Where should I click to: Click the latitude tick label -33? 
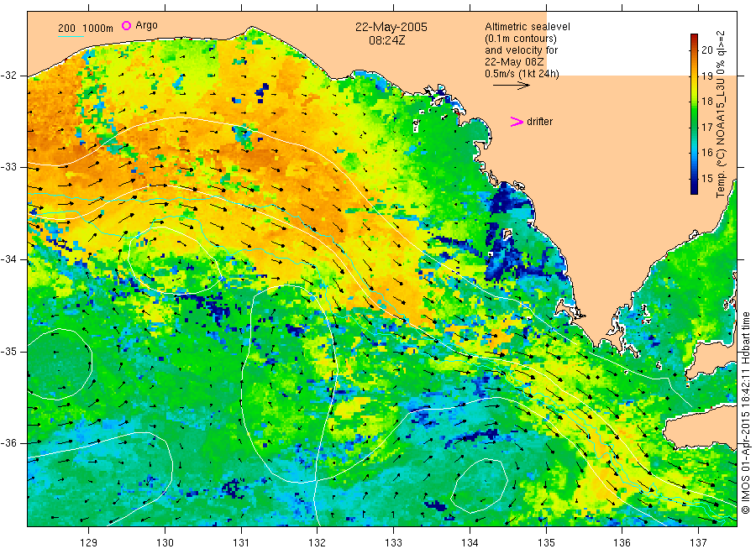tap(8, 167)
